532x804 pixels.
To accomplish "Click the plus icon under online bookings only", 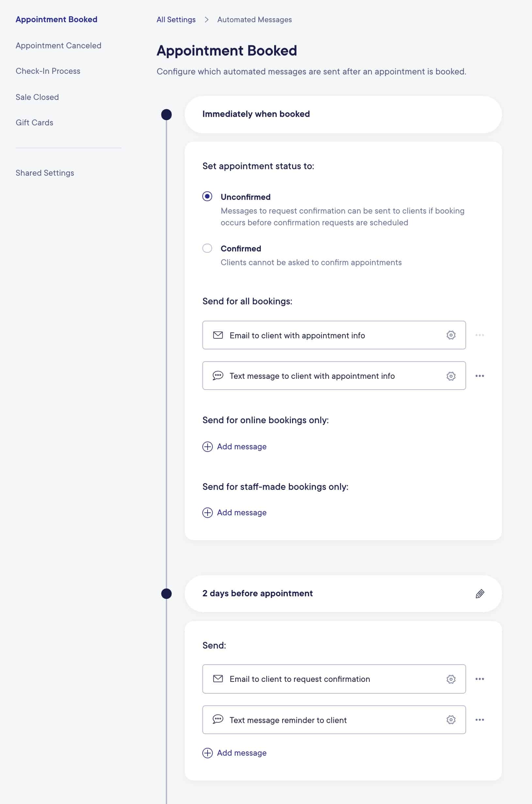I will 207,447.
